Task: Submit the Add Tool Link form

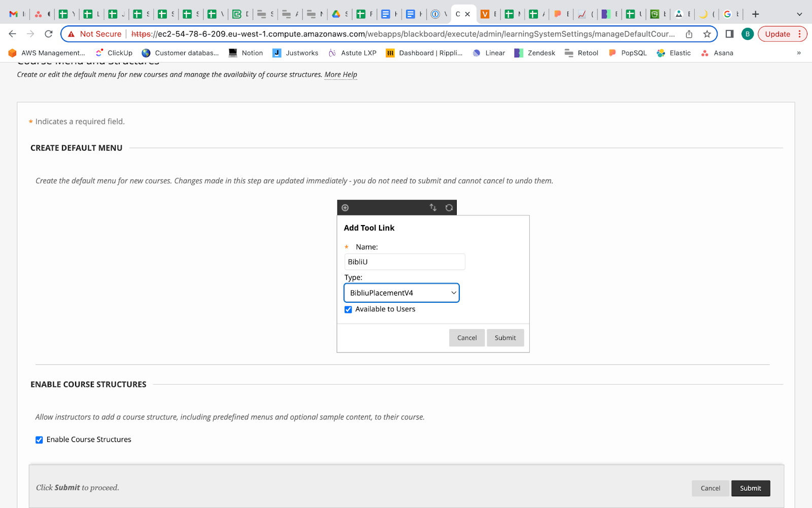Action: click(x=505, y=338)
